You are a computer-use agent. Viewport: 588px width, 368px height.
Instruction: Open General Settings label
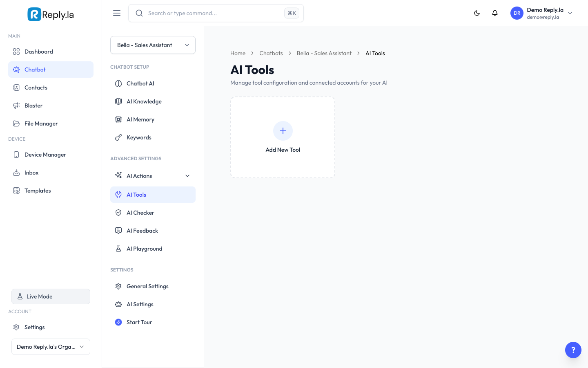(147, 286)
